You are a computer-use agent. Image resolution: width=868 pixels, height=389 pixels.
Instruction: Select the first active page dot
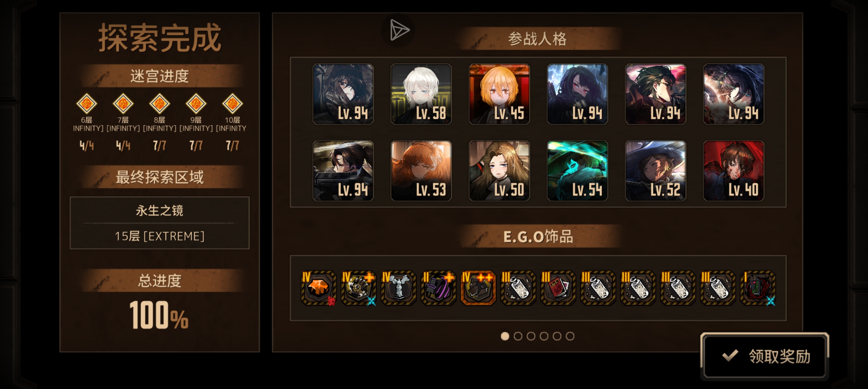[505, 336]
